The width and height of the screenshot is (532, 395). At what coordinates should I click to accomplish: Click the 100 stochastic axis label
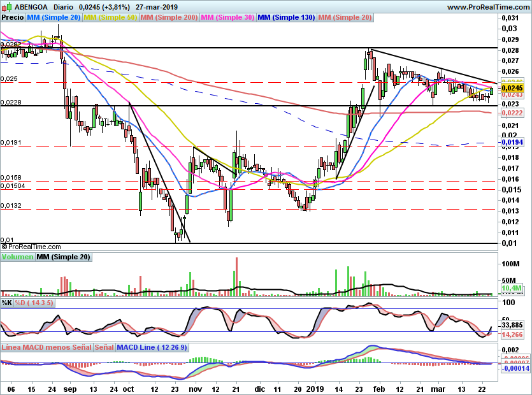[508, 303]
